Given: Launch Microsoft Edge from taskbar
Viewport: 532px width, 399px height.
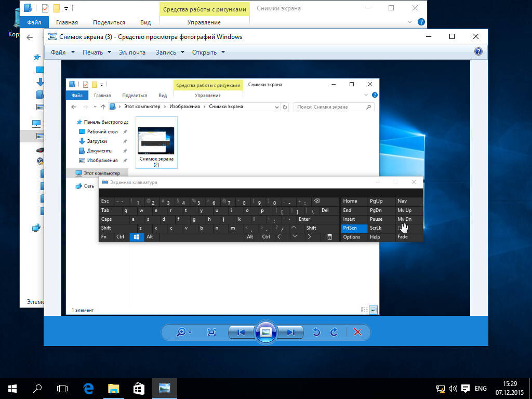Looking at the screenshot, I should [x=88, y=389].
